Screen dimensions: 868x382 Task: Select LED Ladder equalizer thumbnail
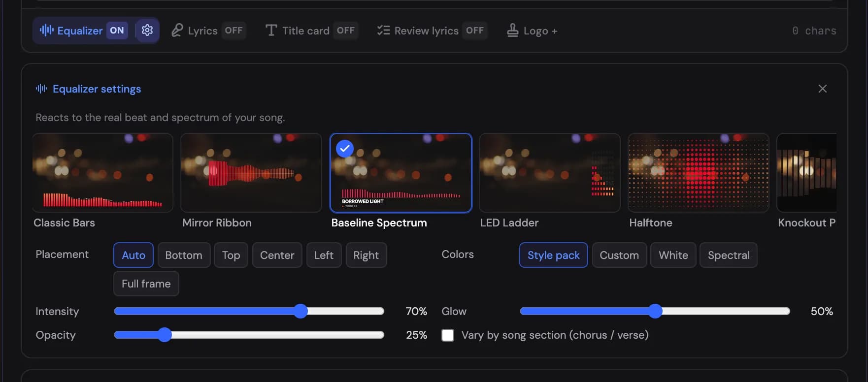tap(549, 173)
